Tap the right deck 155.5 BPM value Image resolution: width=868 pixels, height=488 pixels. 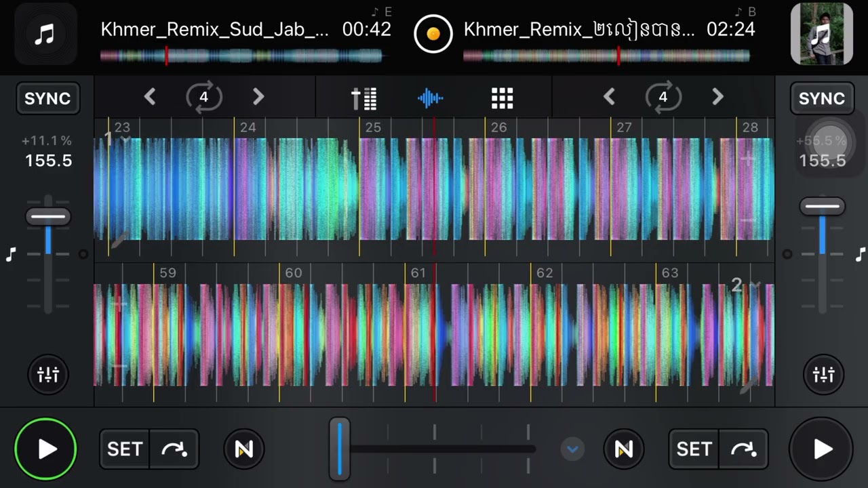click(823, 161)
